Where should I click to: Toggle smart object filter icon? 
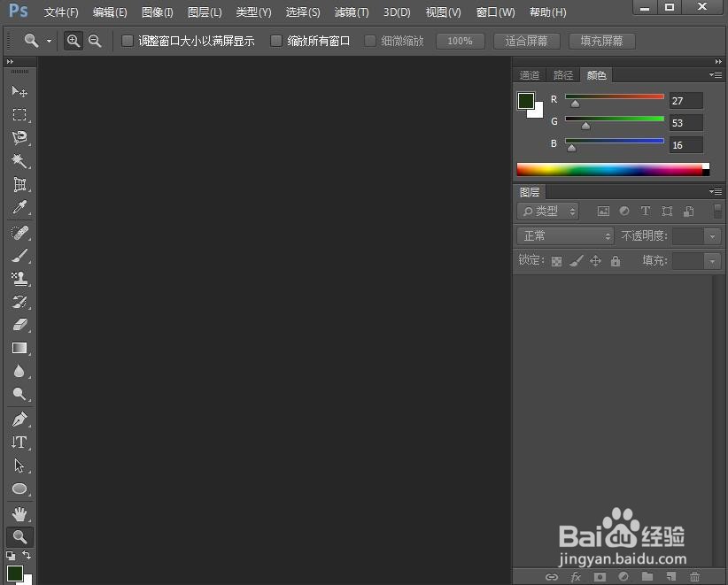(688, 212)
